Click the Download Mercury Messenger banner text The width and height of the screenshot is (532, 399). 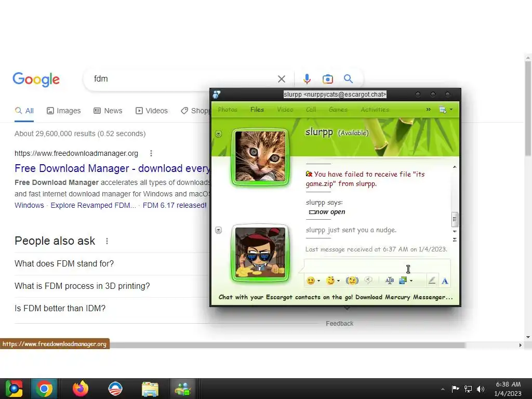pos(336,297)
